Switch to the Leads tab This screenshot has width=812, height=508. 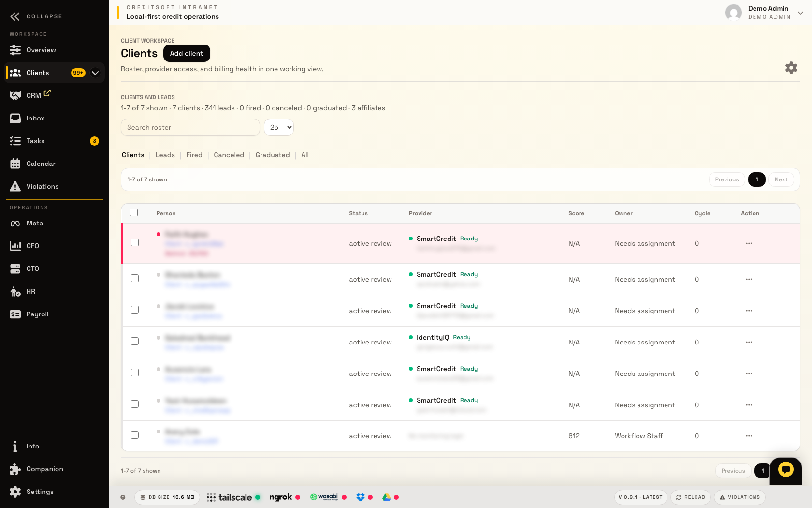(165, 155)
